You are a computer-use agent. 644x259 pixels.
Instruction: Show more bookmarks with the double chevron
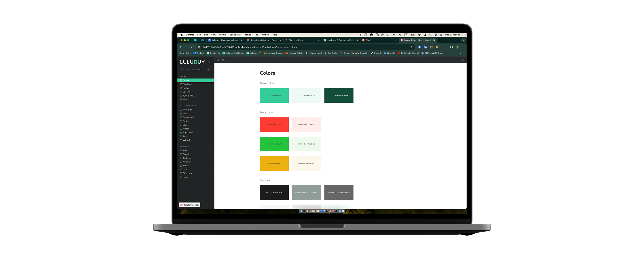pyautogui.click(x=461, y=53)
